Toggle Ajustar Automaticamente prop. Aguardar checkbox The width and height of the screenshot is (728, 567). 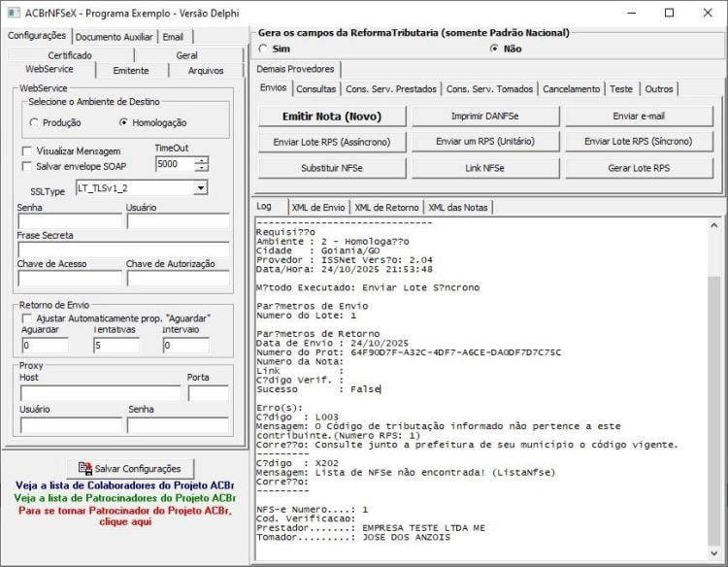(27, 318)
